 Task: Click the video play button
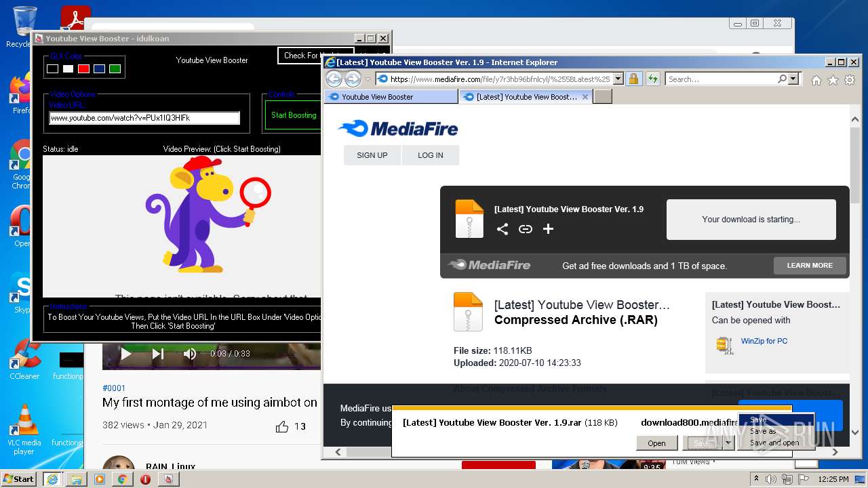pyautogui.click(x=125, y=353)
